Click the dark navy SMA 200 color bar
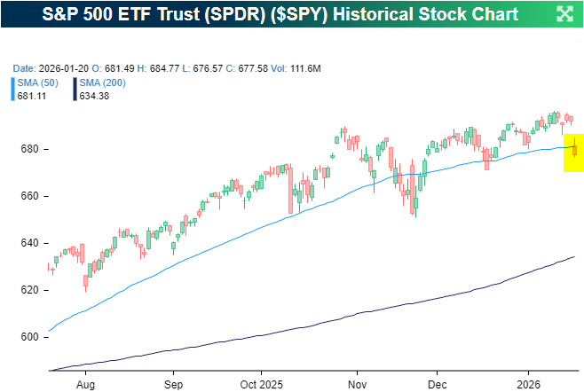Screen dimensions: 584x392 tap(74, 89)
